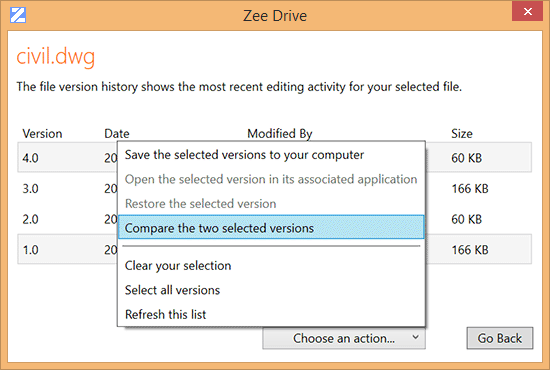Image resolution: width=550 pixels, height=370 pixels.
Task: Choose Refresh this list
Action: coord(271,315)
